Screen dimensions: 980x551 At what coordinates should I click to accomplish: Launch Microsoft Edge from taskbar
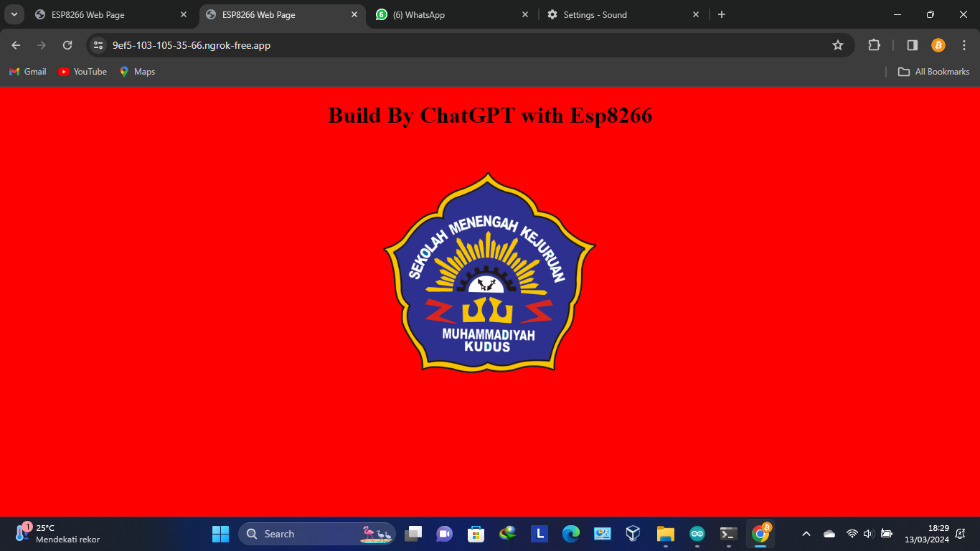click(571, 534)
